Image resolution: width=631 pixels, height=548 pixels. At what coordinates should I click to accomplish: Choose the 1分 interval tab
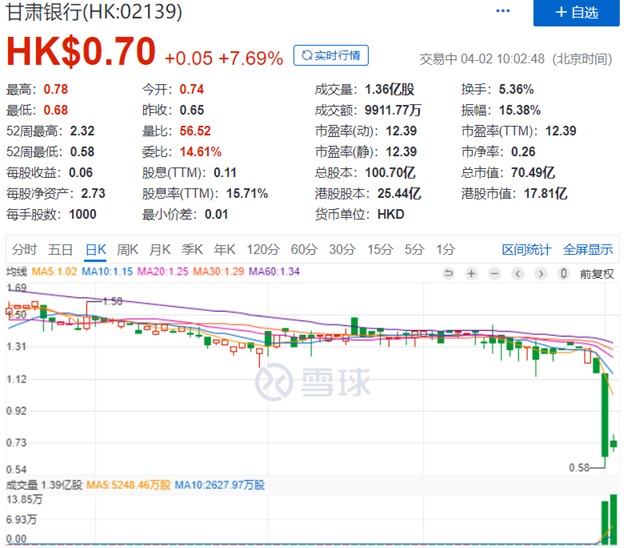[x=445, y=249]
